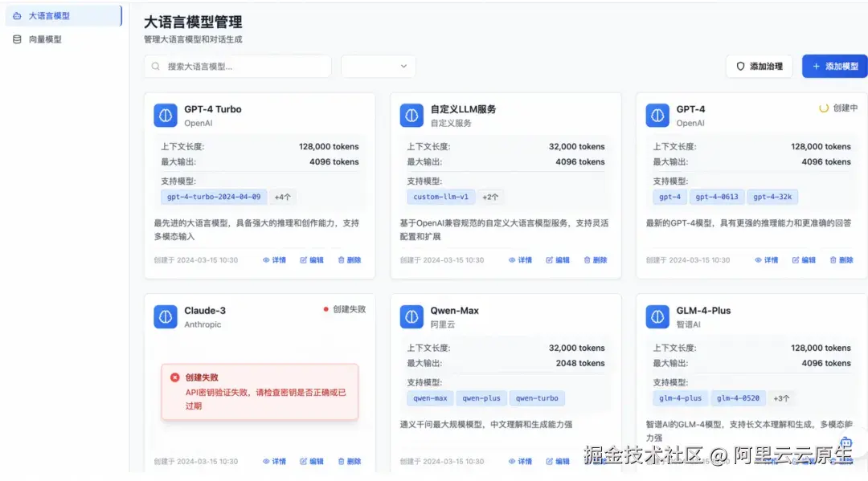Click the gpt-4-32k tag

[772, 197]
